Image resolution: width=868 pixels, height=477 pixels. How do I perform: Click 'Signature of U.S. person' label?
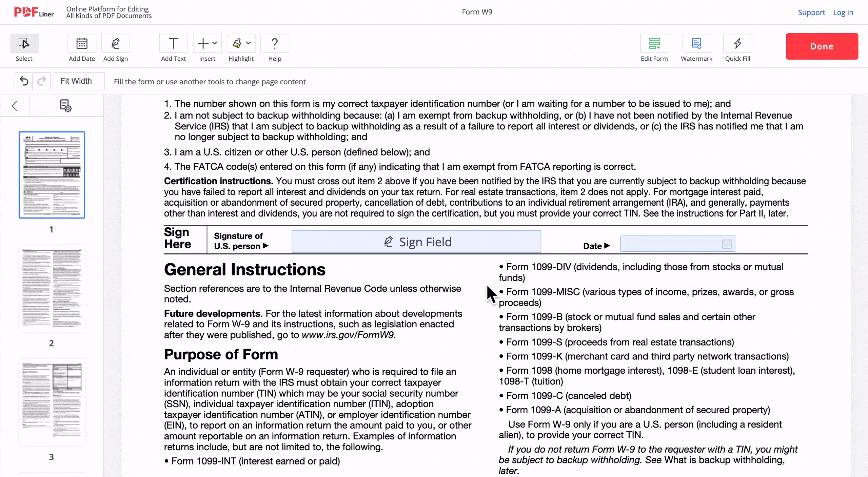241,241
